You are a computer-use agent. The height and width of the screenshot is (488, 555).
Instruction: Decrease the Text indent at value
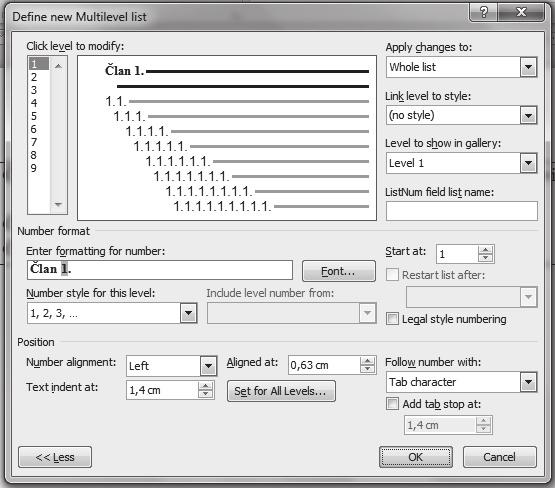pyautogui.click(x=206, y=394)
